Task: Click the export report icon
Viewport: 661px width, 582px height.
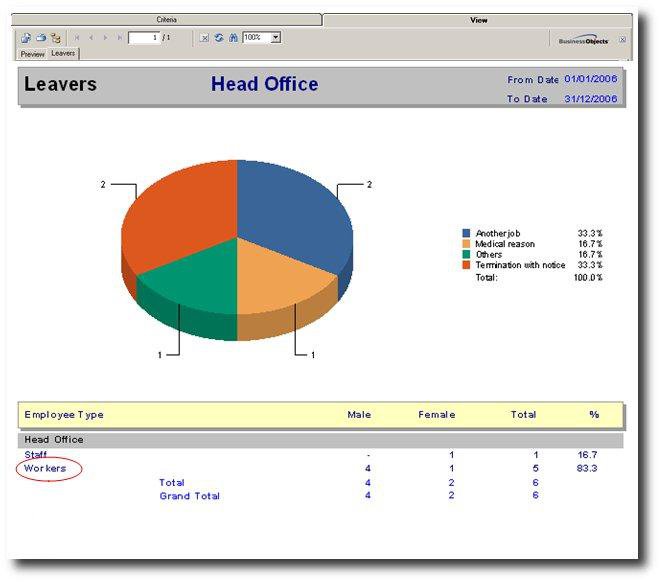Action: point(25,38)
